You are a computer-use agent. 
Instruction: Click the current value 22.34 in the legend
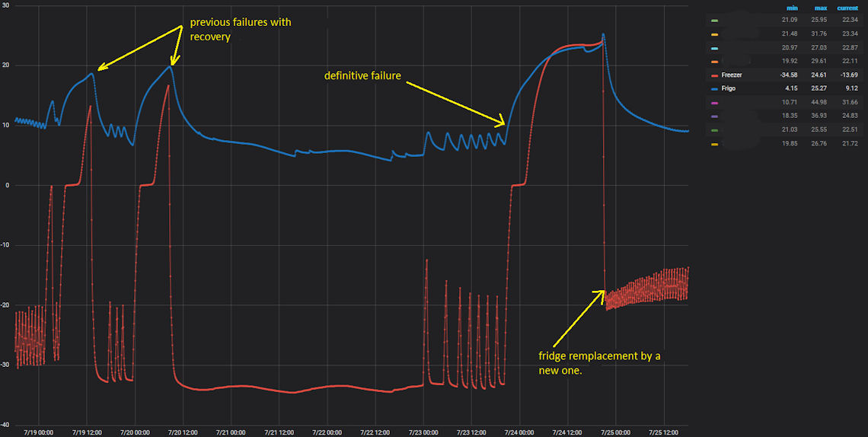coord(850,21)
